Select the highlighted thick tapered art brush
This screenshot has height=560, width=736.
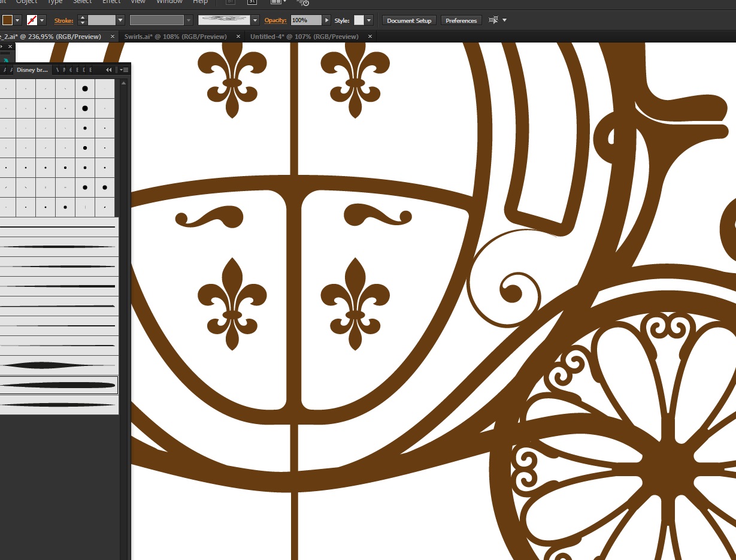pos(59,385)
